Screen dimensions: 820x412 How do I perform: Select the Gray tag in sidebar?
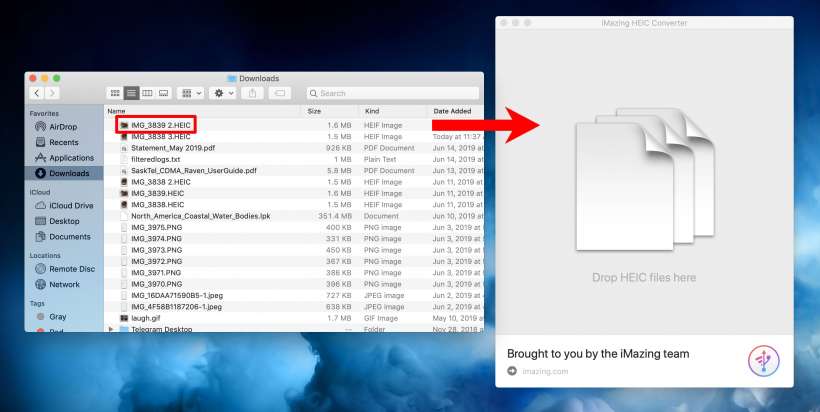click(57, 316)
